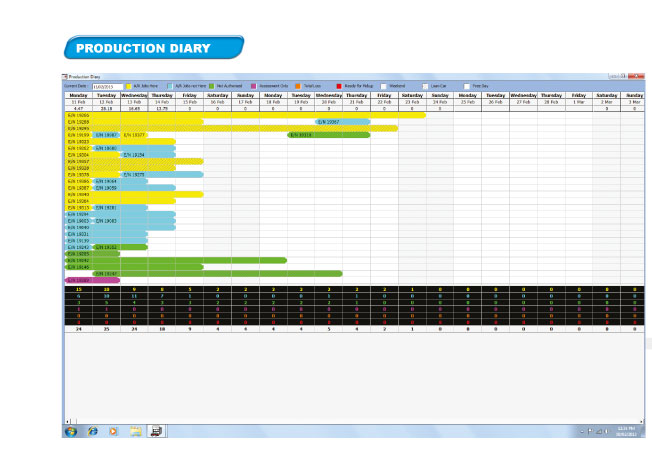Click the Loan Car legend box
The height and width of the screenshot is (452, 652).
[424, 86]
